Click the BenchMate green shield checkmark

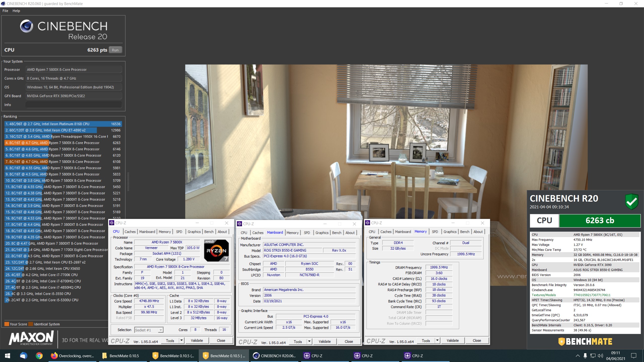(x=631, y=201)
